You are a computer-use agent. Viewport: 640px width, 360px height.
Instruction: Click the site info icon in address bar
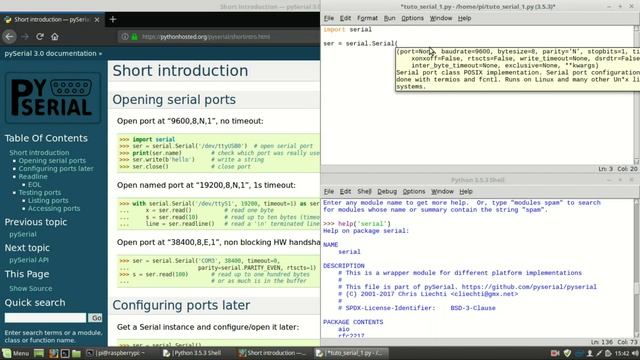click(124, 37)
